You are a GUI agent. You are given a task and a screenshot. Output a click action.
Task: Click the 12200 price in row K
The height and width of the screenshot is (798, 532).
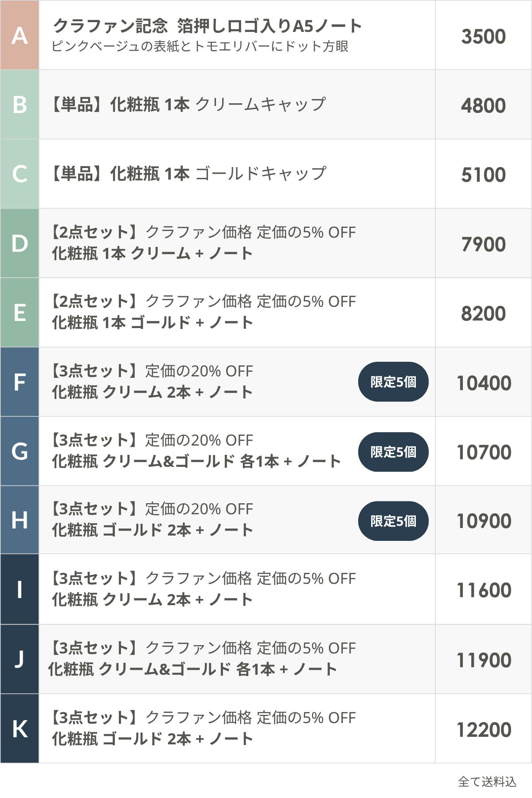[x=484, y=730]
